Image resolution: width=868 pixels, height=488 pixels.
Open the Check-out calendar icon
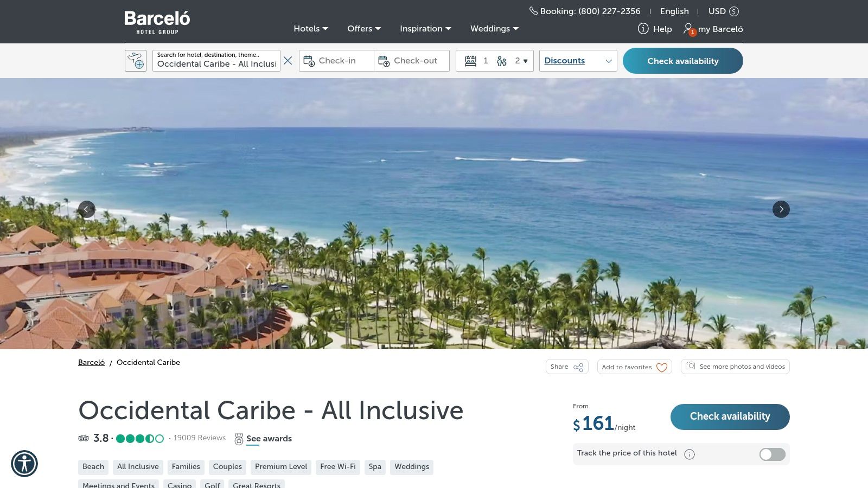point(385,60)
